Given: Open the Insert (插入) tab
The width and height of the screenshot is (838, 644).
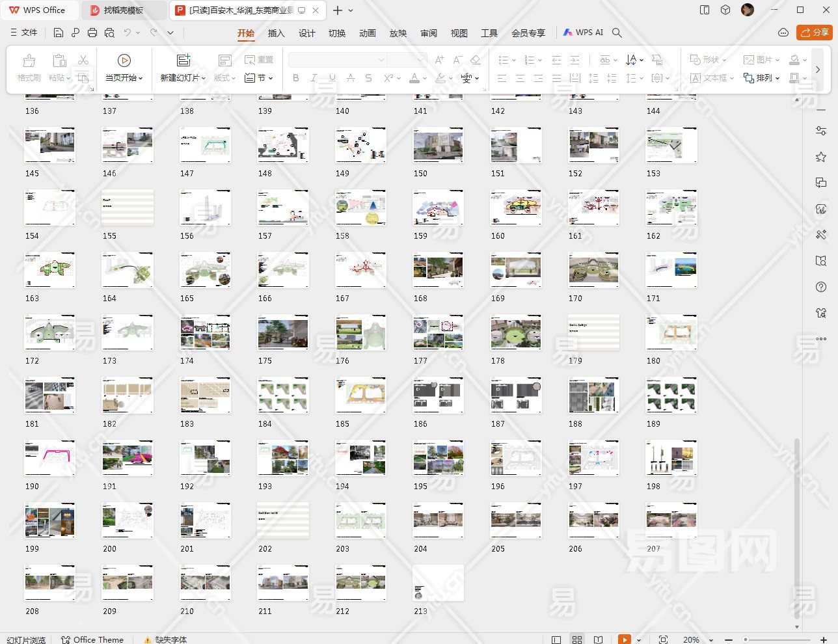Looking at the screenshot, I should click(x=276, y=33).
